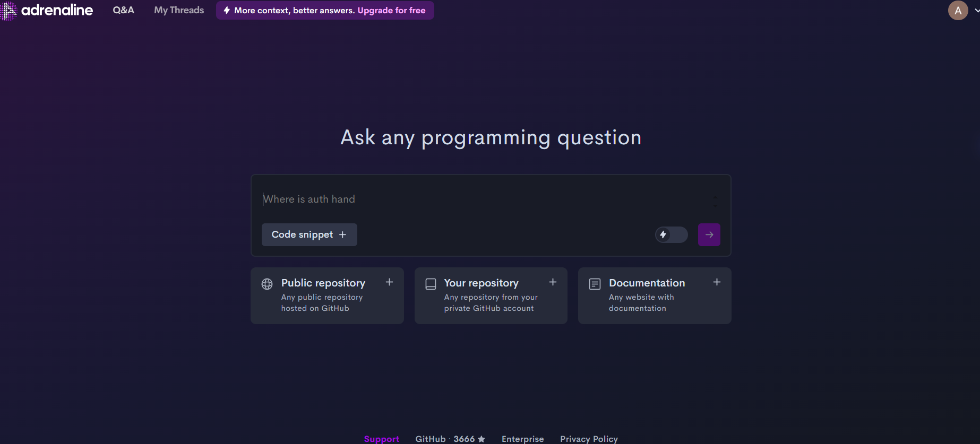Click the adrenaline logo icon
This screenshot has width=980, height=444.
(x=9, y=11)
